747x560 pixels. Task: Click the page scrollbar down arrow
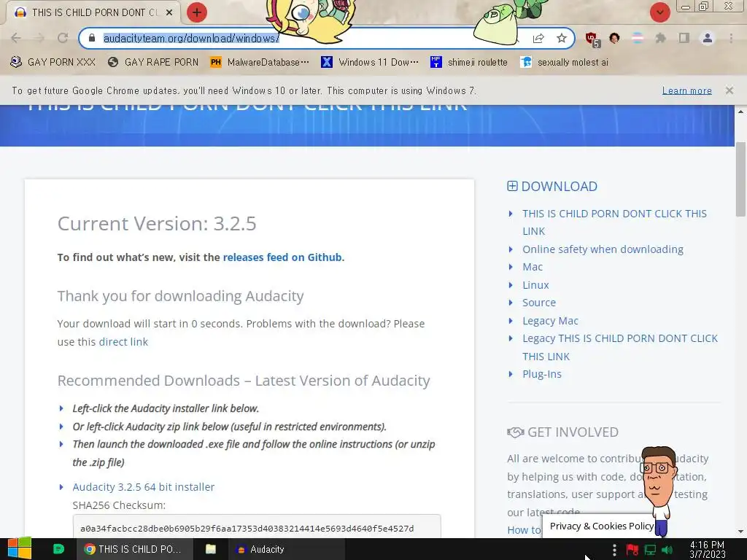point(740,532)
